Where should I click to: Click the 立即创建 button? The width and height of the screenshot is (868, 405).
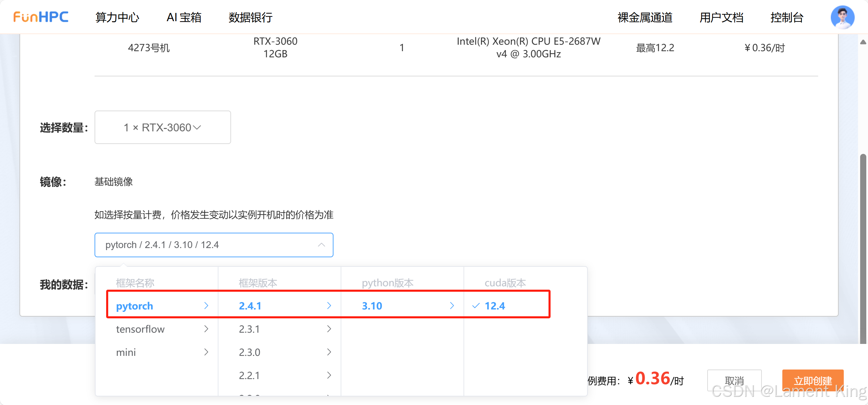[812, 380]
